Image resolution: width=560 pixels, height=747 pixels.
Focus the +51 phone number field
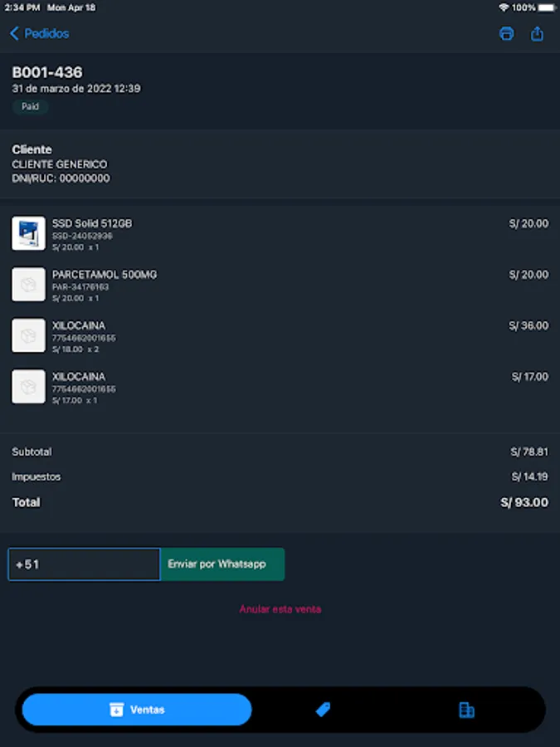pos(84,564)
